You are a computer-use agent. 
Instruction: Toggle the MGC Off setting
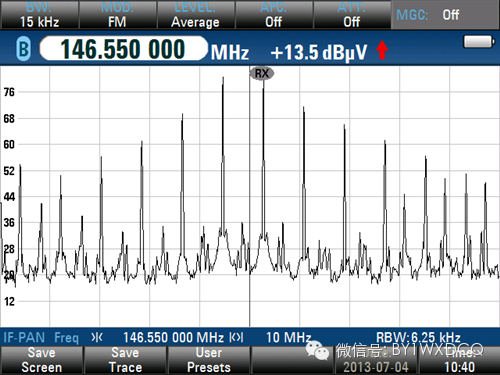point(445,15)
